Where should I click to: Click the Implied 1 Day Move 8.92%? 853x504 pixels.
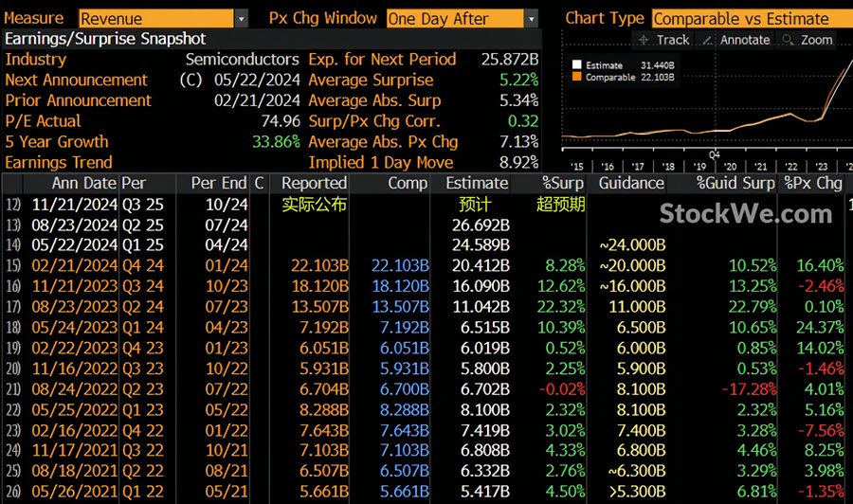coord(519,162)
